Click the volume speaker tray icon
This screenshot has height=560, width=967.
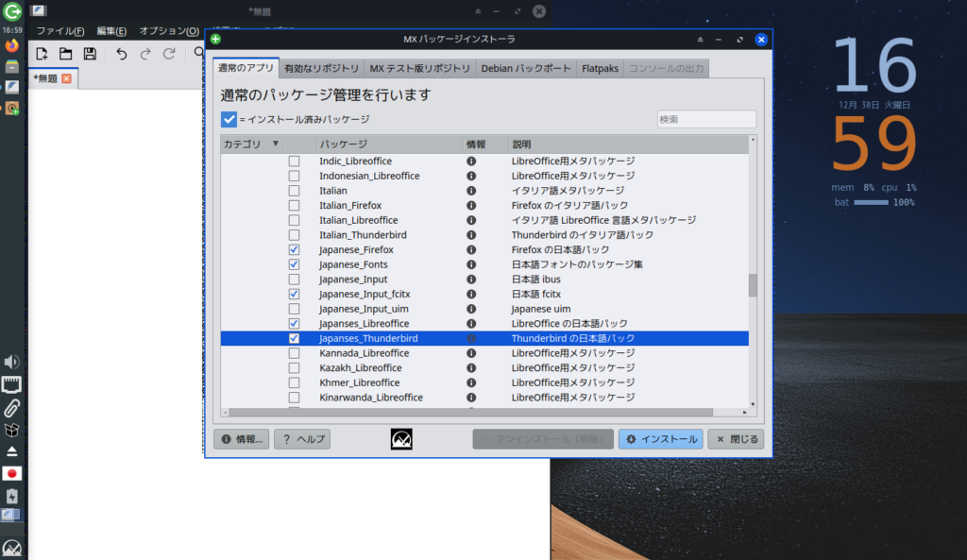pyautogui.click(x=12, y=362)
